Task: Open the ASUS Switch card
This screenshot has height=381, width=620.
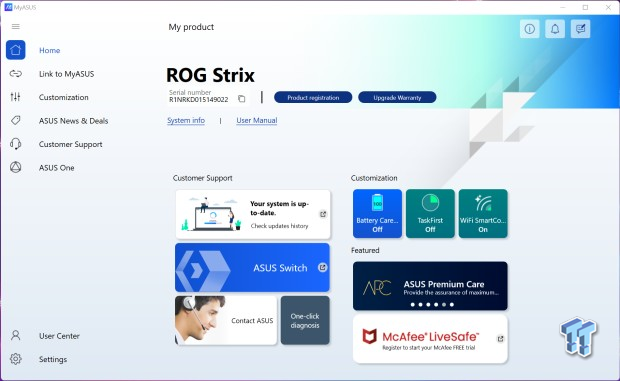Action: click(252, 268)
